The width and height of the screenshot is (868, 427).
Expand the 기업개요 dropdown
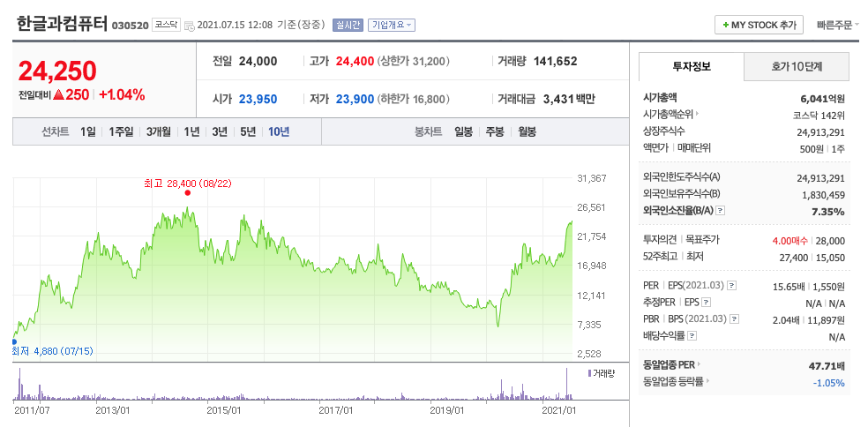pyautogui.click(x=392, y=25)
